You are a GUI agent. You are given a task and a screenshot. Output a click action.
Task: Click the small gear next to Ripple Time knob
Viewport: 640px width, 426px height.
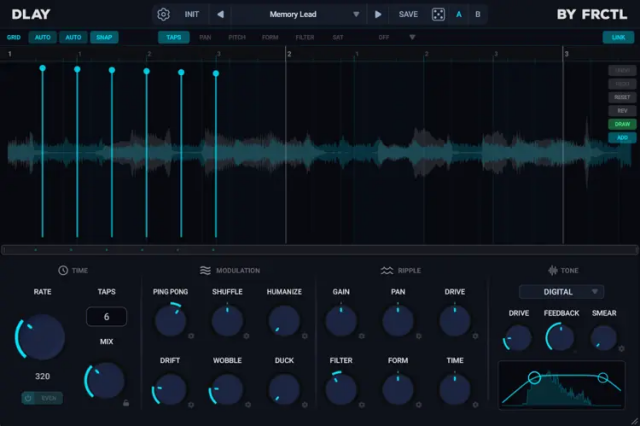click(475, 405)
